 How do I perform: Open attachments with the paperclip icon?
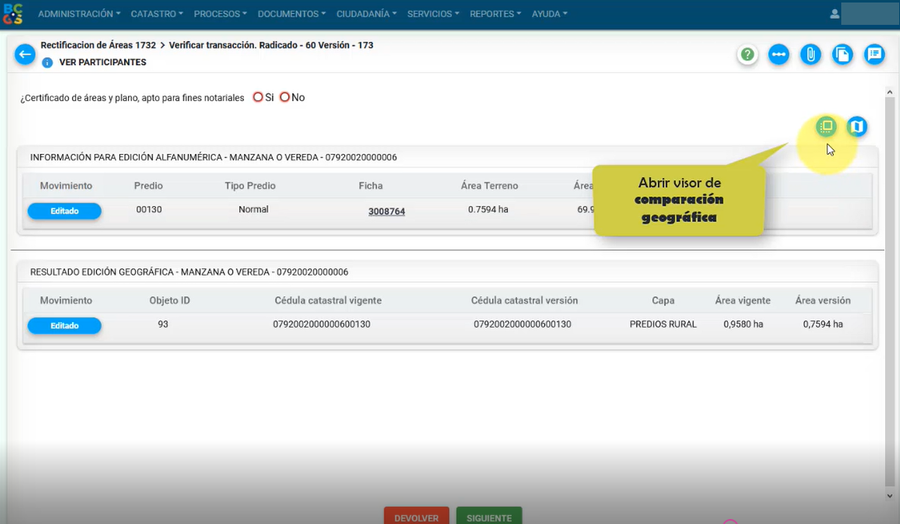(811, 54)
